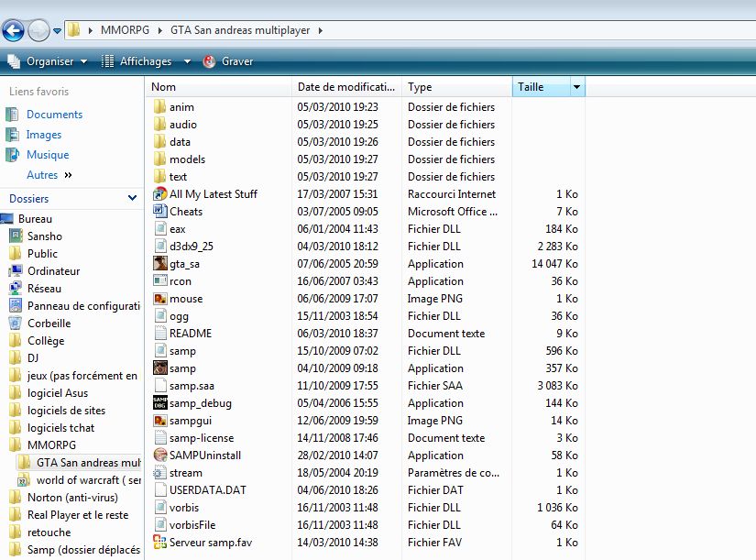Open the Images favorite link
756x560 pixels.
pos(44,135)
